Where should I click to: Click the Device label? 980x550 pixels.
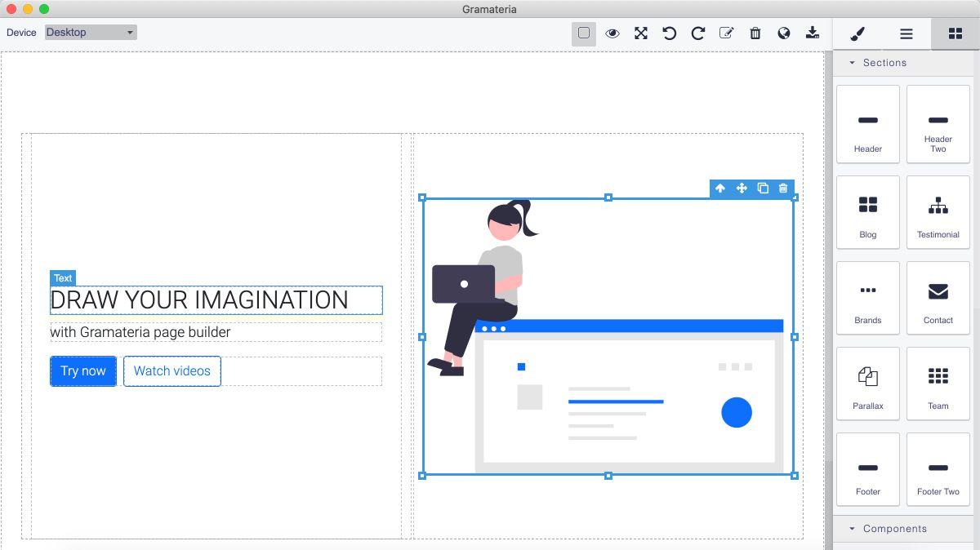click(21, 33)
